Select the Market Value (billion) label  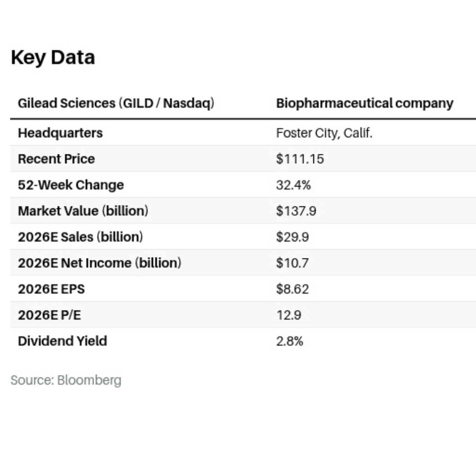(83, 211)
